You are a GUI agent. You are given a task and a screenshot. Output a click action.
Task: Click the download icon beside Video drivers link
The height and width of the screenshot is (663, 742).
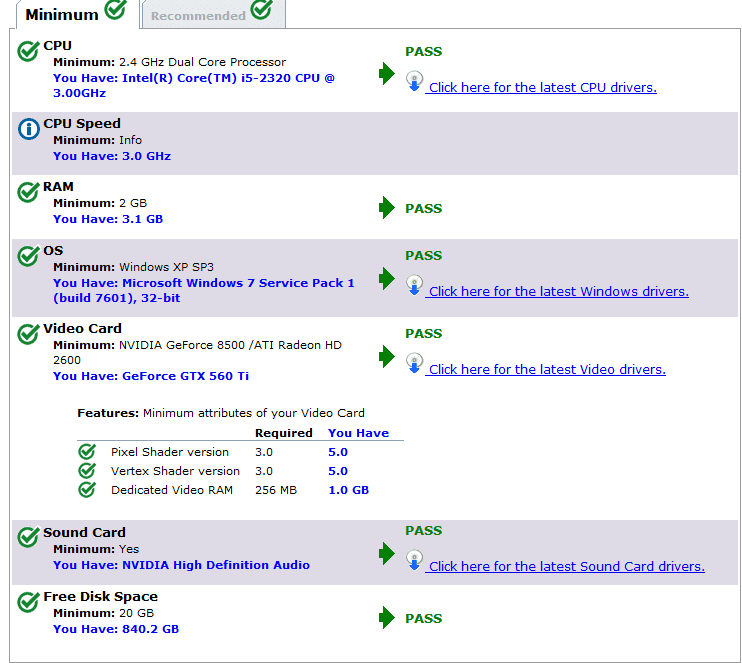(x=415, y=363)
